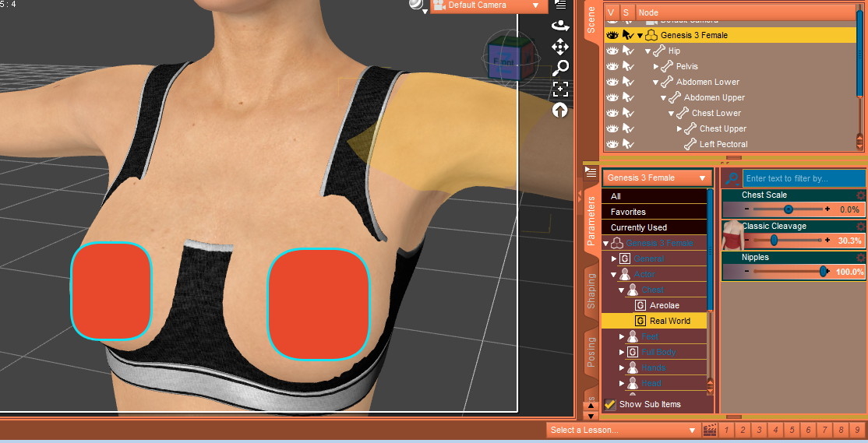
Task: Click the Nipples minus button
Action: 746,271
